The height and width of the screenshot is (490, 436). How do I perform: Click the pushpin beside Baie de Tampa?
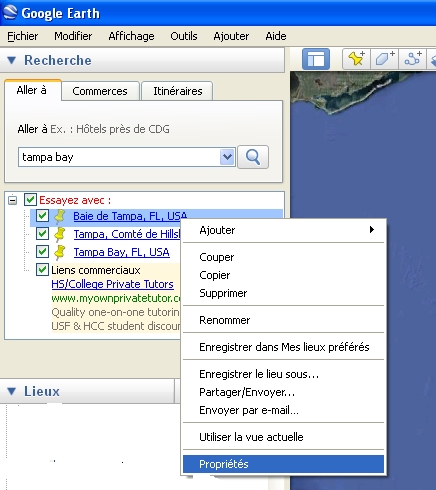pyautogui.click(x=60, y=216)
